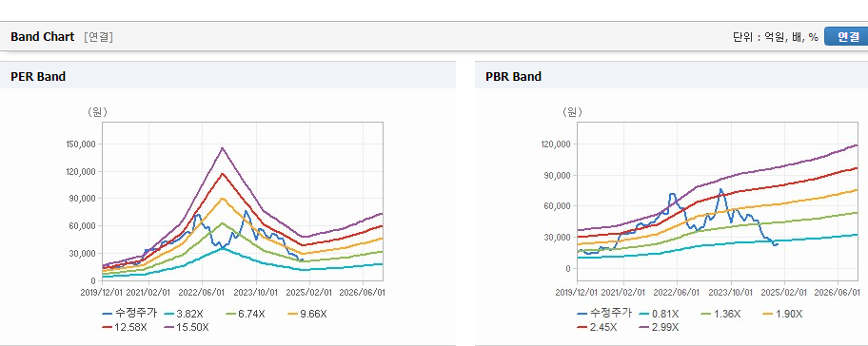This screenshot has width=868, height=346.
Task: Click the 90,000 label in PER chart
Action: [83, 199]
